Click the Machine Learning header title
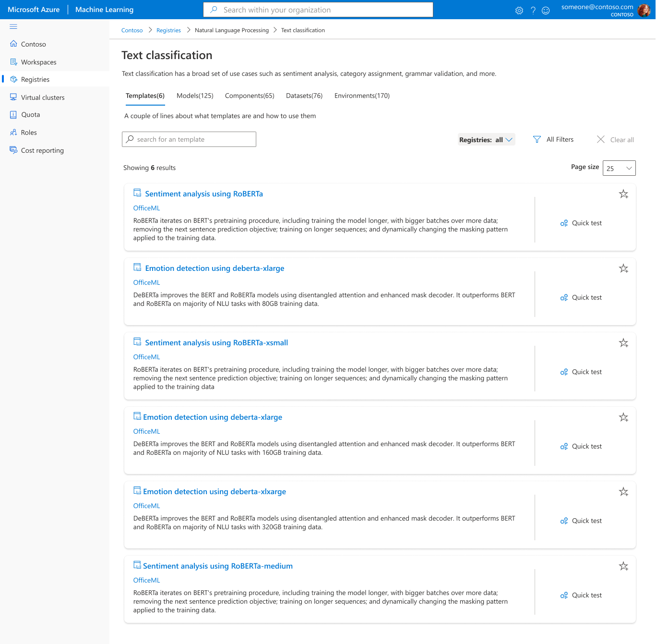This screenshot has height=644, width=657. tap(105, 10)
